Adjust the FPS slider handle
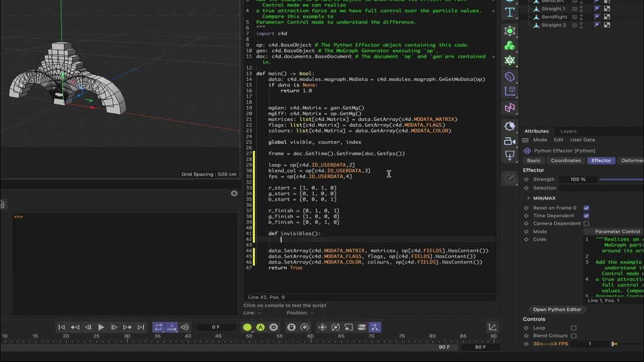This screenshot has height=362, width=644. pyautogui.click(x=614, y=344)
